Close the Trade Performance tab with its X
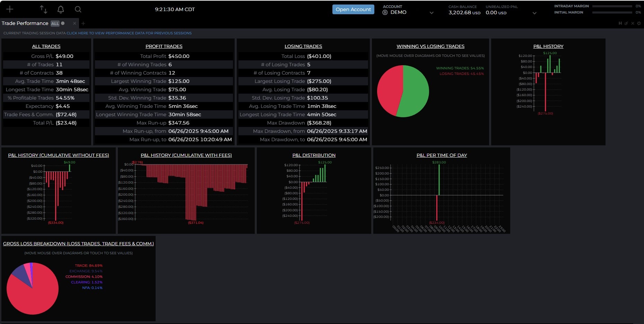The image size is (644, 324). [75, 23]
